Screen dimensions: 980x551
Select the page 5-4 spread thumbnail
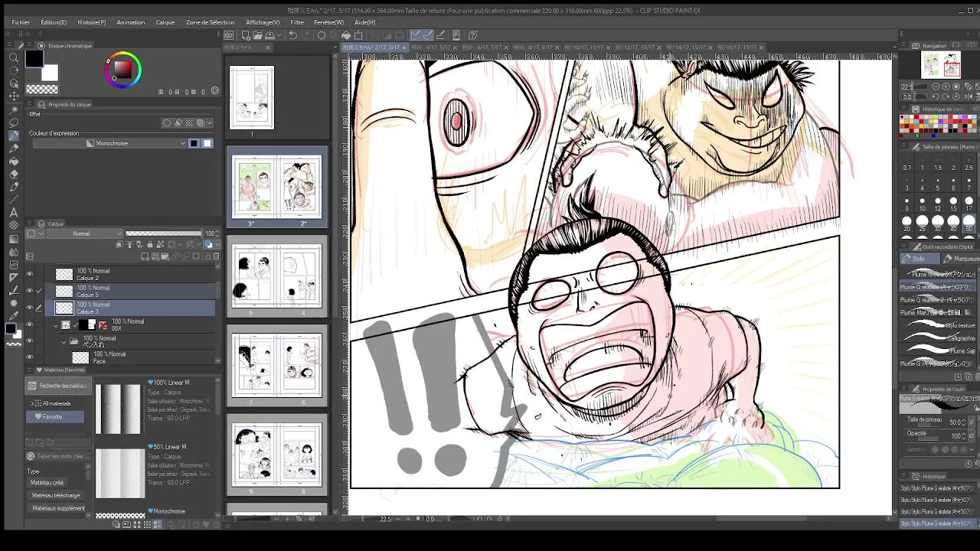pos(276,276)
